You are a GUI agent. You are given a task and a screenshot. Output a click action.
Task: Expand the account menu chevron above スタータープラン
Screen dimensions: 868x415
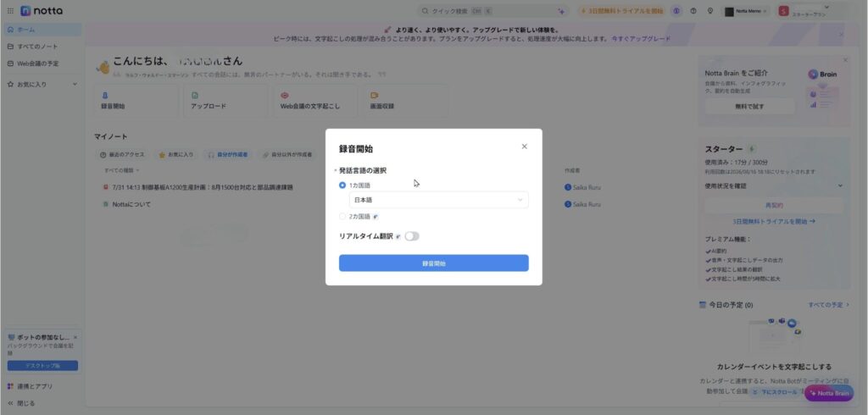[x=827, y=7]
